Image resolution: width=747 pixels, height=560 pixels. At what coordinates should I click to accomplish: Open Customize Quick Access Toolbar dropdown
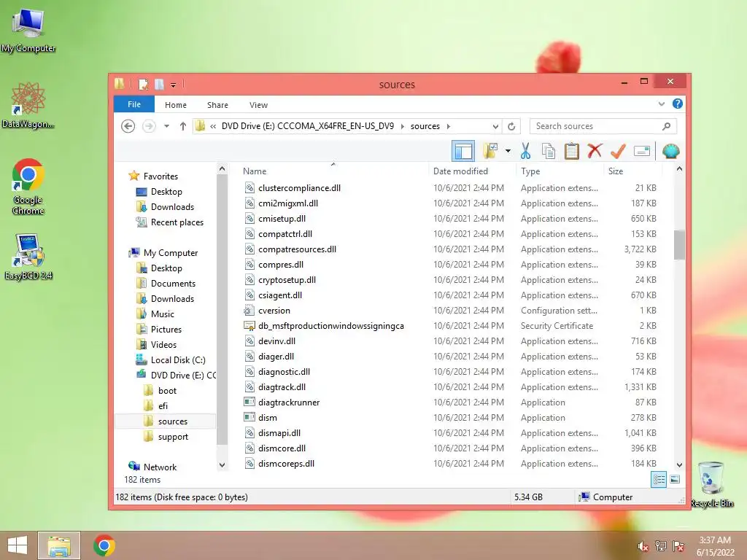point(174,85)
